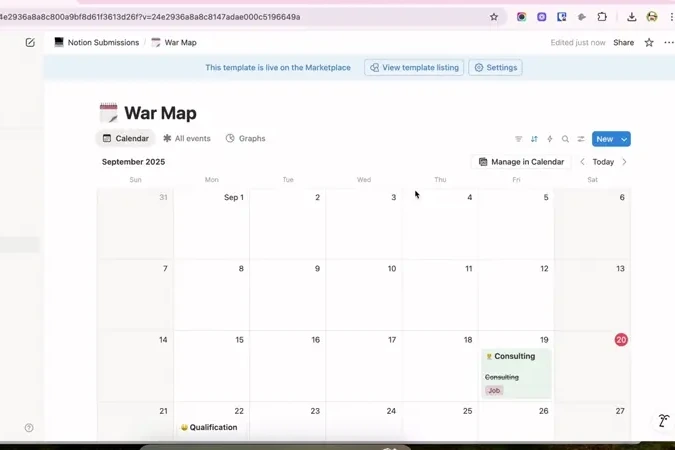
Task: Click the highlighted date 20
Action: tap(621, 340)
